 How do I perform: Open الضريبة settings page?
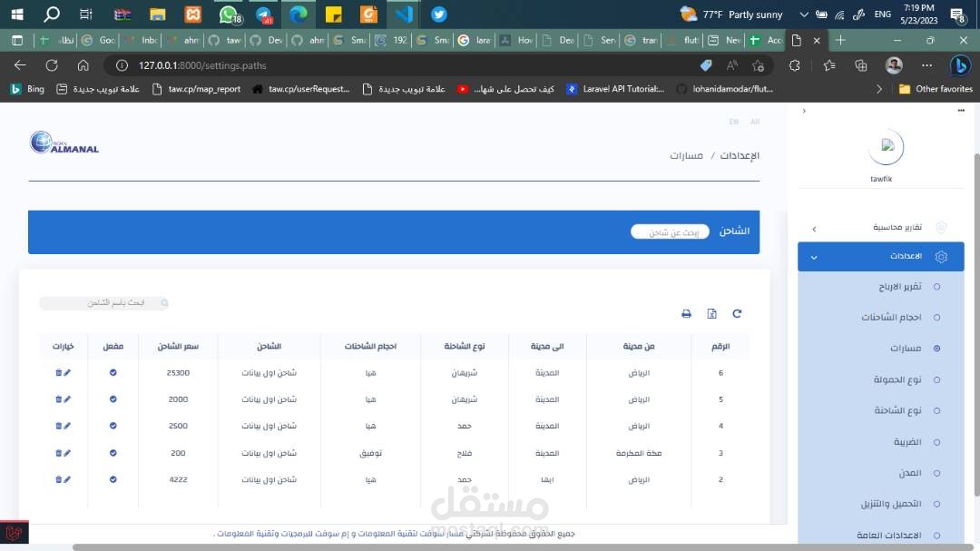907,442
